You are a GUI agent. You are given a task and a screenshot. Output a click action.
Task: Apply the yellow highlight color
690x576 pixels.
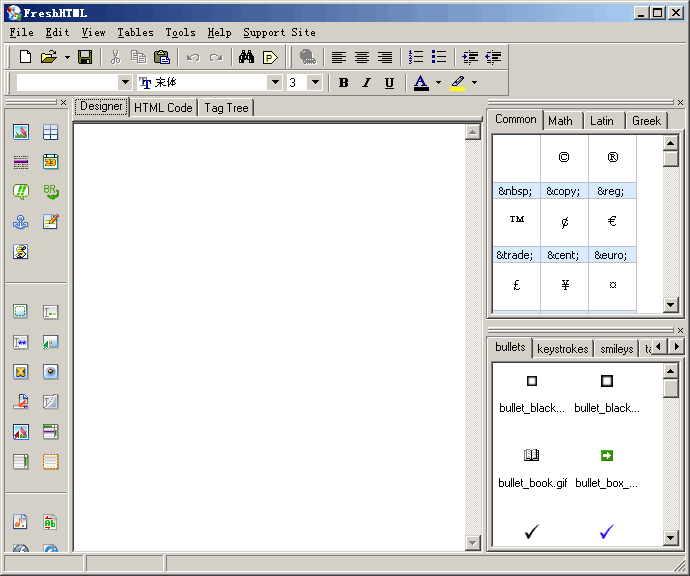458,83
